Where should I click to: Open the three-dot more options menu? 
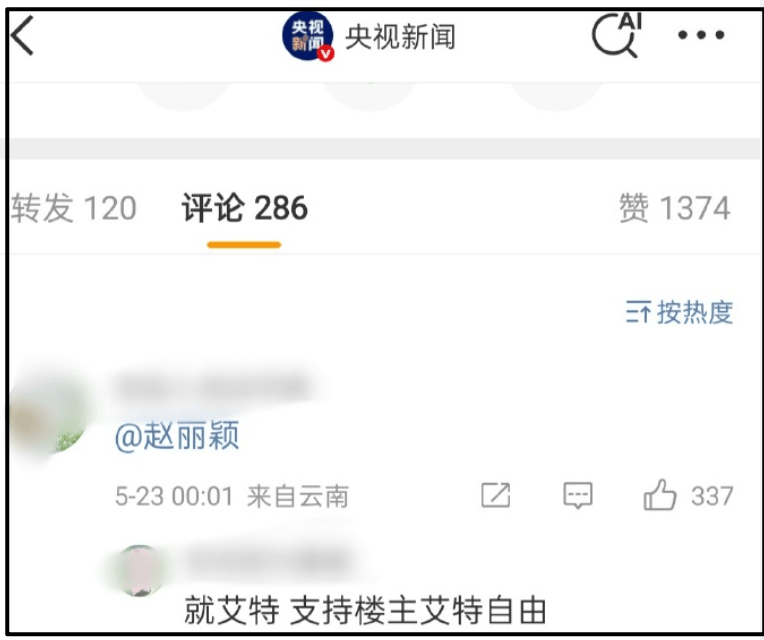tap(701, 35)
